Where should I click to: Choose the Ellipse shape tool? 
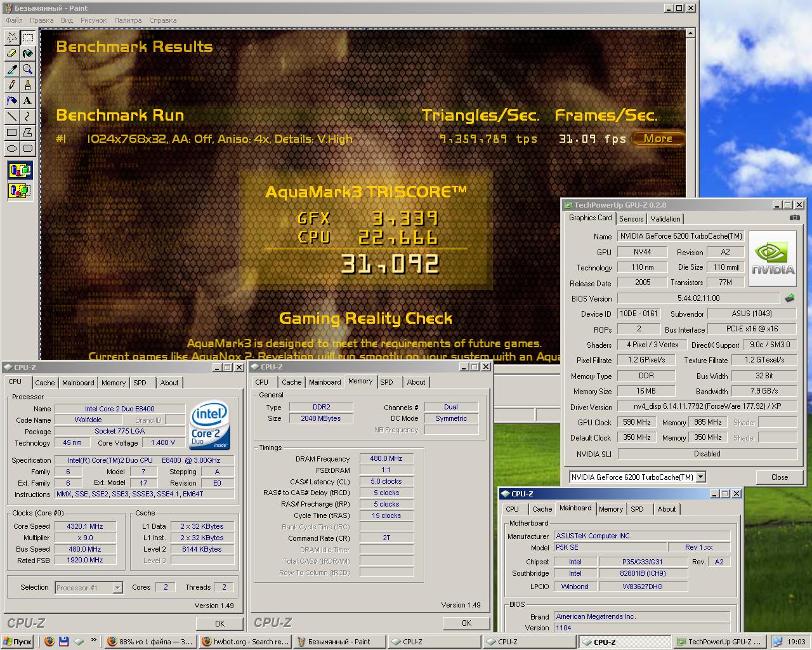point(12,149)
